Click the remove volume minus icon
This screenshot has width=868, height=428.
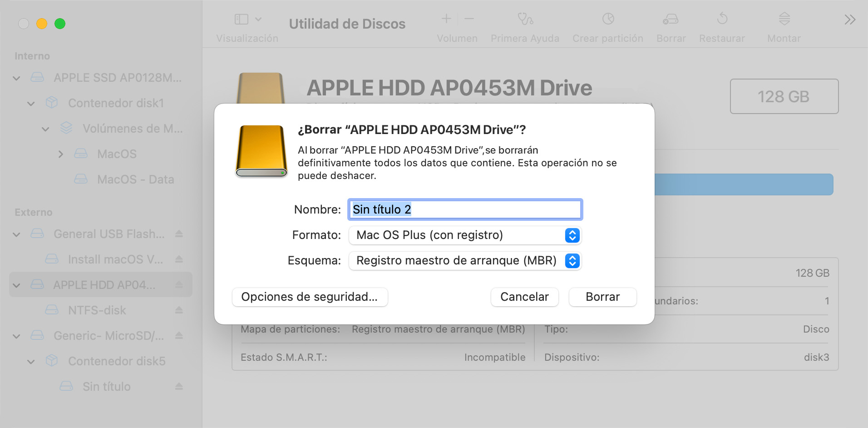(x=469, y=19)
